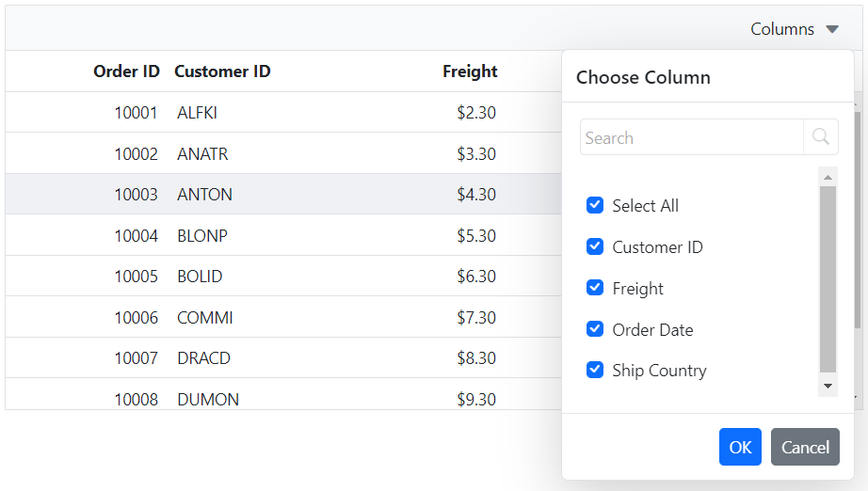Image resolution: width=868 pixels, height=491 pixels.
Task: Toggle the Ship Country checkbox
Action: (595, 370)
